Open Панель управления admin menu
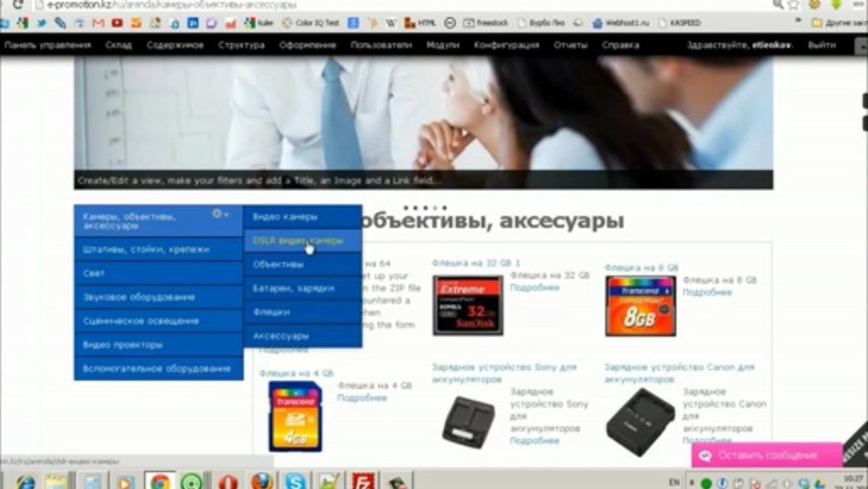 48,46
